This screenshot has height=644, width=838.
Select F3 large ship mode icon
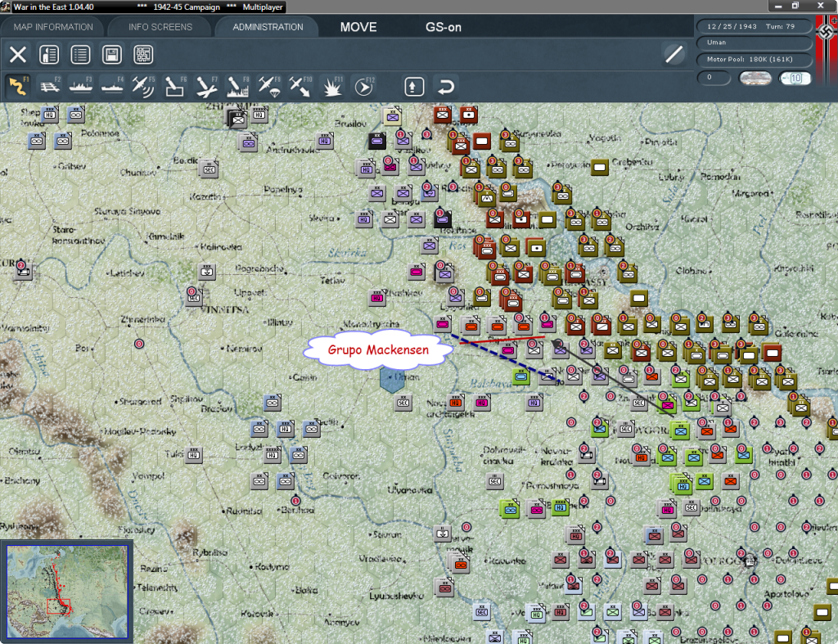[81, 86]
